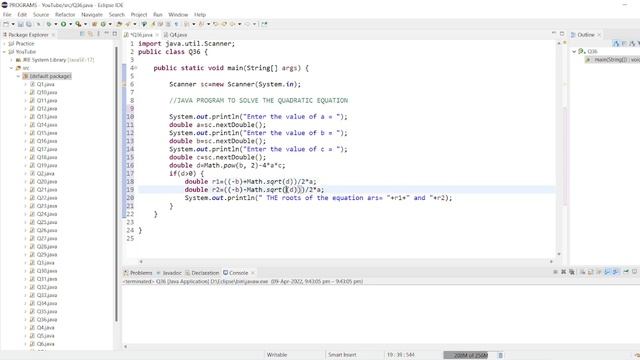Click the Pin Editor toolbar icon
Image resolution: width=640 pixels, height=360 pixels.
264,24
